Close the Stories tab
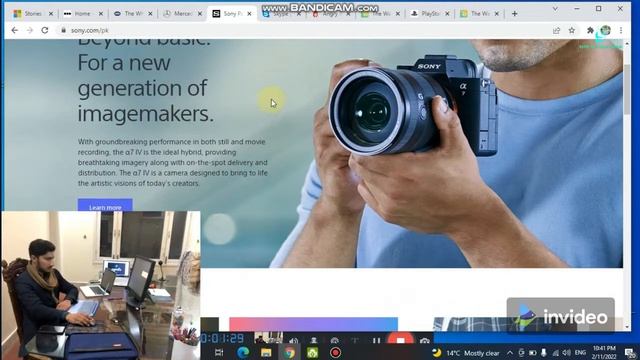 [51, 13]
